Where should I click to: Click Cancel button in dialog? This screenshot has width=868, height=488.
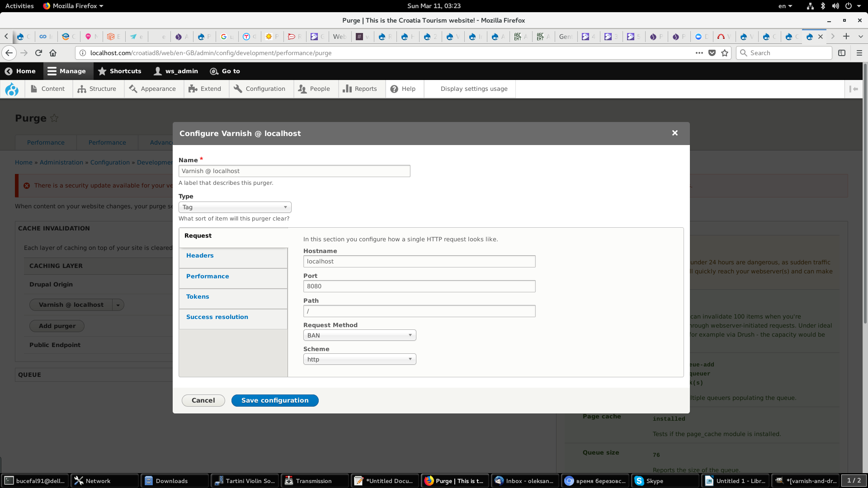tap(203, 400)
